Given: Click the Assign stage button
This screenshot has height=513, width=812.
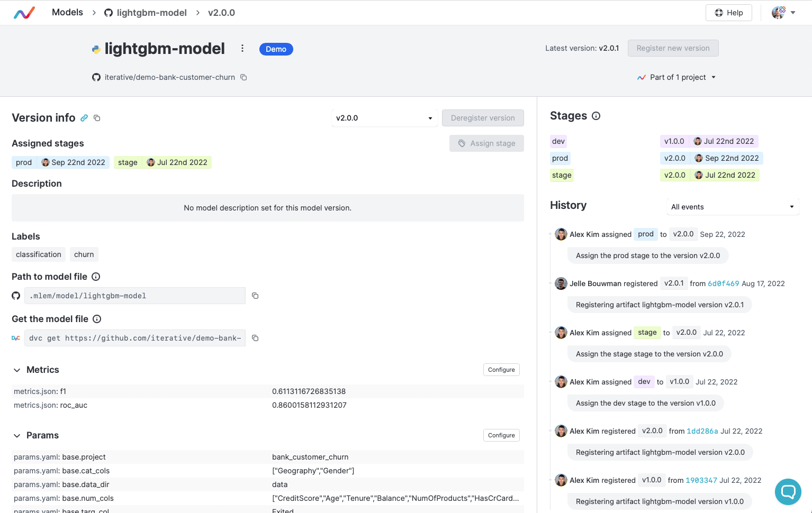Looking at the screenshot, I should (486, 143).
